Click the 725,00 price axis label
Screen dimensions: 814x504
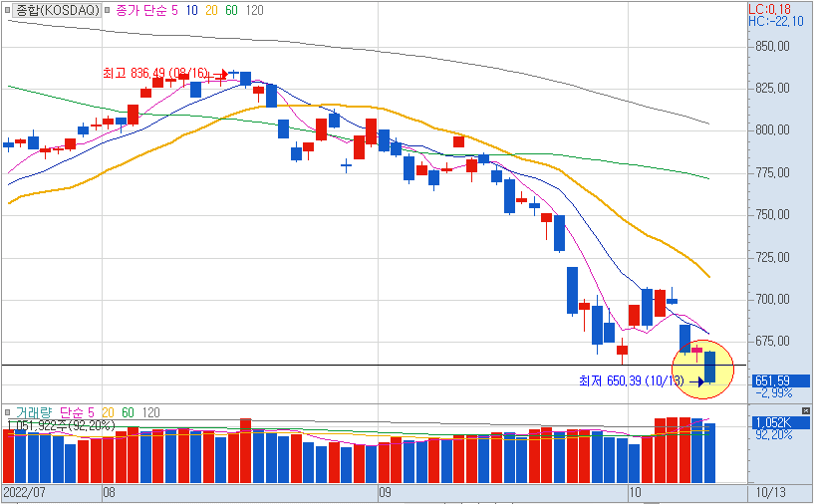tap(772, 257)
